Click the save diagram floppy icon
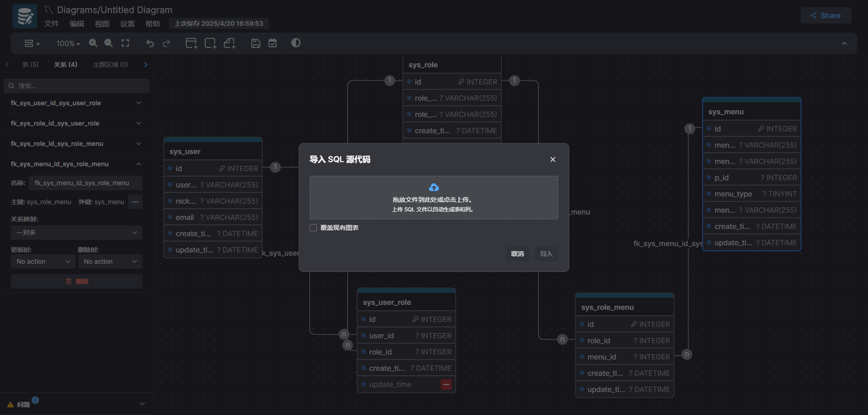The width and height of the screenshot is (868, 415). click(x=256, y=43)
